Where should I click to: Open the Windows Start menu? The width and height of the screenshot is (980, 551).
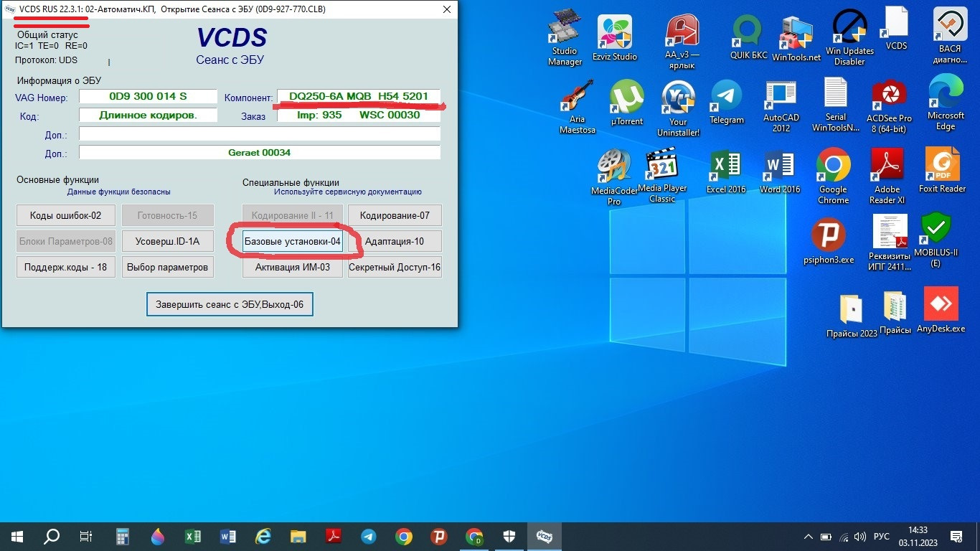pos(17,536)
